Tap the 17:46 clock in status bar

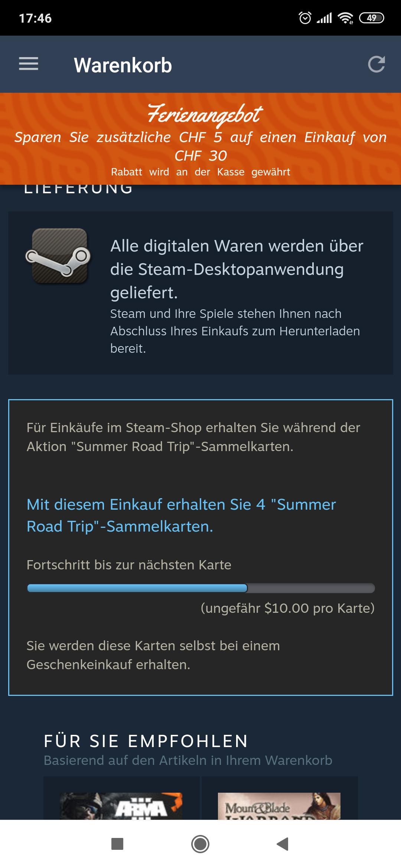[35, 18]
